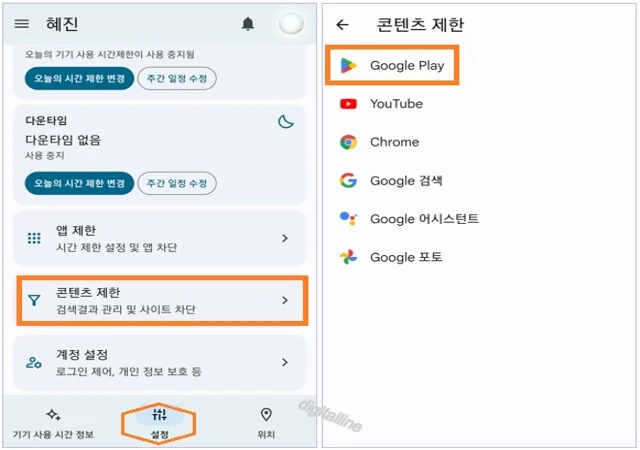Switch to 설정 tab label

160,434
